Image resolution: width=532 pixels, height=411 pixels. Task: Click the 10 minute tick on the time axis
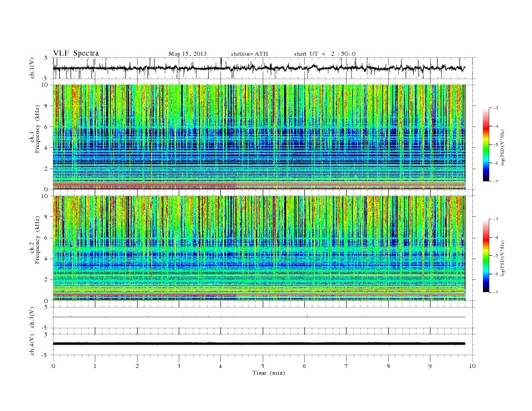[x=472, y=366]
